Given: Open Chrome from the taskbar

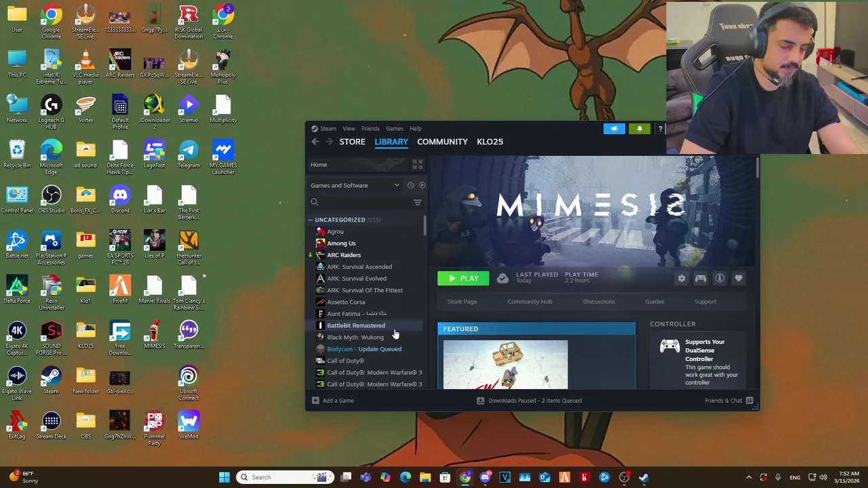Looking at the screenshot, I should tap(465, 477).
